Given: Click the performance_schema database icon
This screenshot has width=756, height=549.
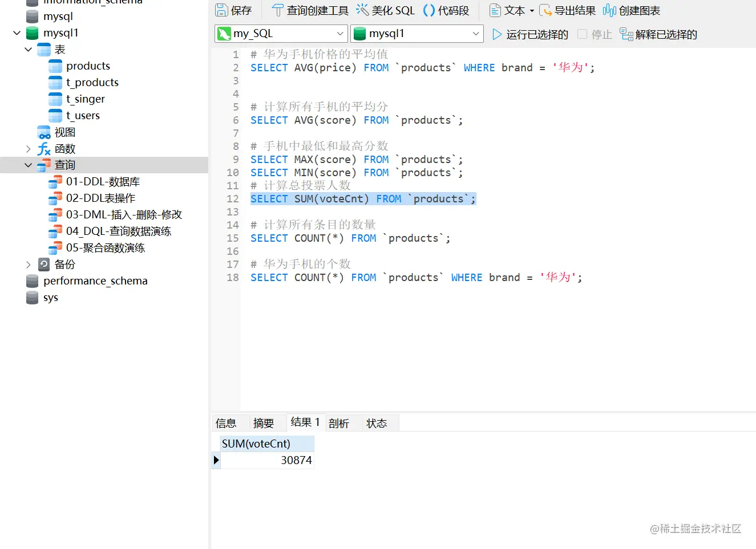Looking at the screenshot, I should click(33, 281).
